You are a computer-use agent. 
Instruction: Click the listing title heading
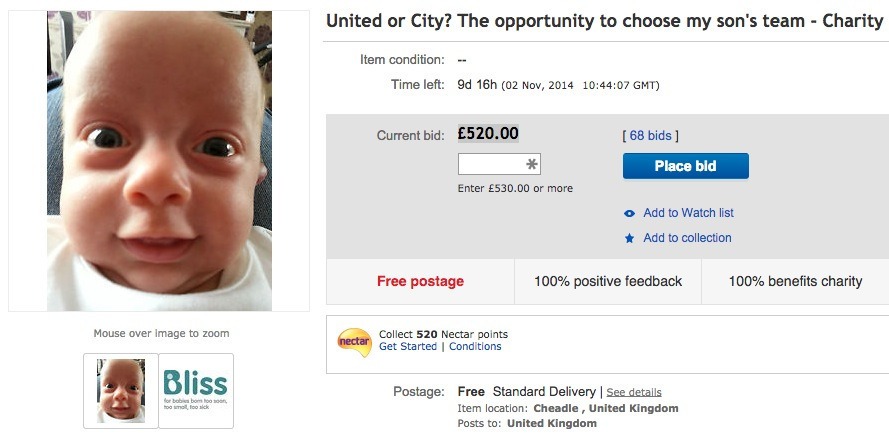(604, 21)
